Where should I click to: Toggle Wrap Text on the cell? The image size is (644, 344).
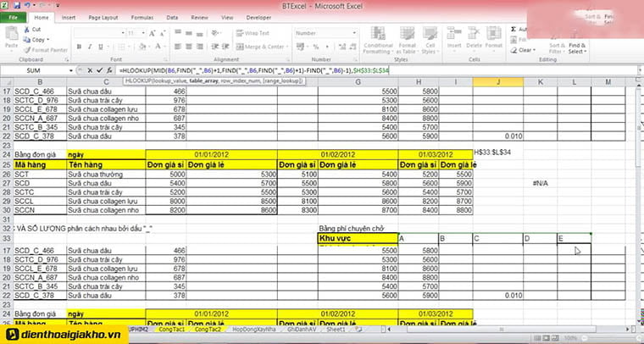[254, 33]
